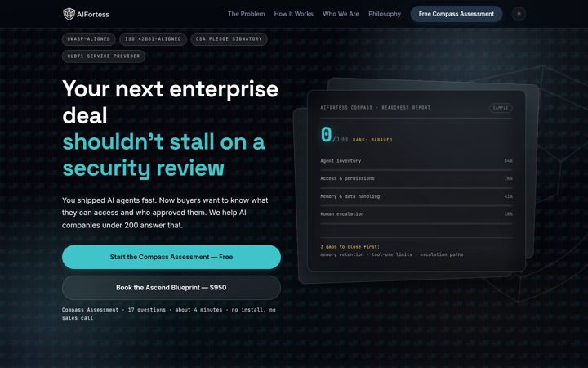The width and height of the screenshot is (588, 368).
Task: Book the Ascend Blueprint — $950
Action: tap(171, 288)
